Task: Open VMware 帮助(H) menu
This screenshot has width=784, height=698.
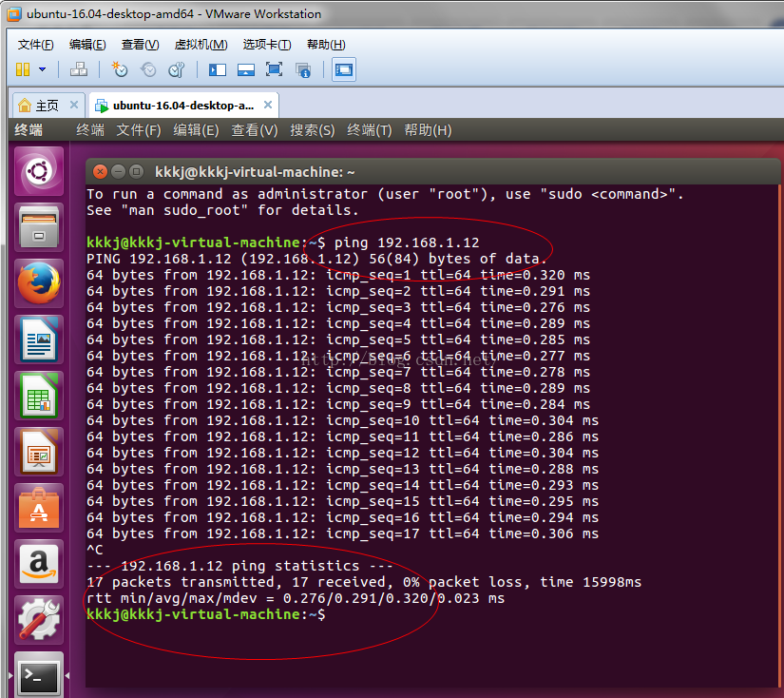Action: point(326,45)
